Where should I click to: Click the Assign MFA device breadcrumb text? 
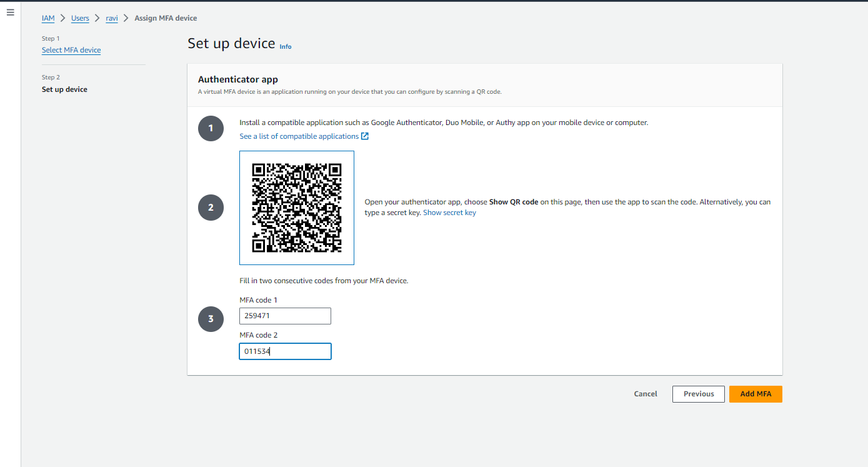(x=166, y=18)
